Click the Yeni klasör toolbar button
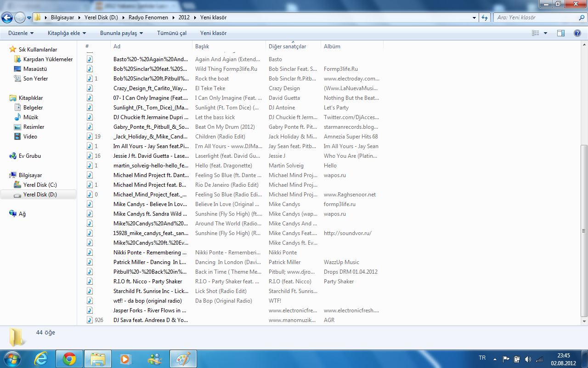The height and width of the screenshot is (368, 588). [213, 33]
